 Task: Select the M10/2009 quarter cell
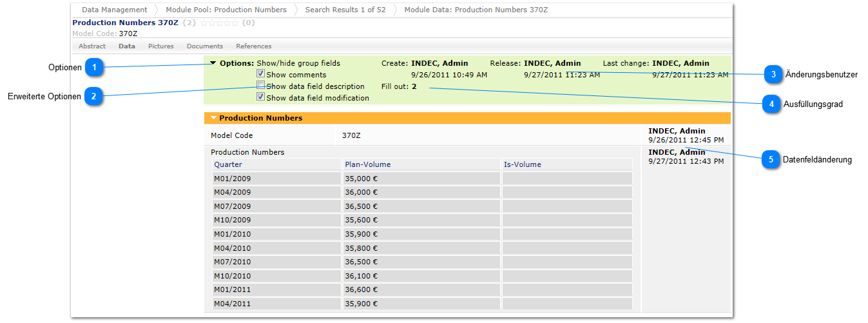coord(276,220)
